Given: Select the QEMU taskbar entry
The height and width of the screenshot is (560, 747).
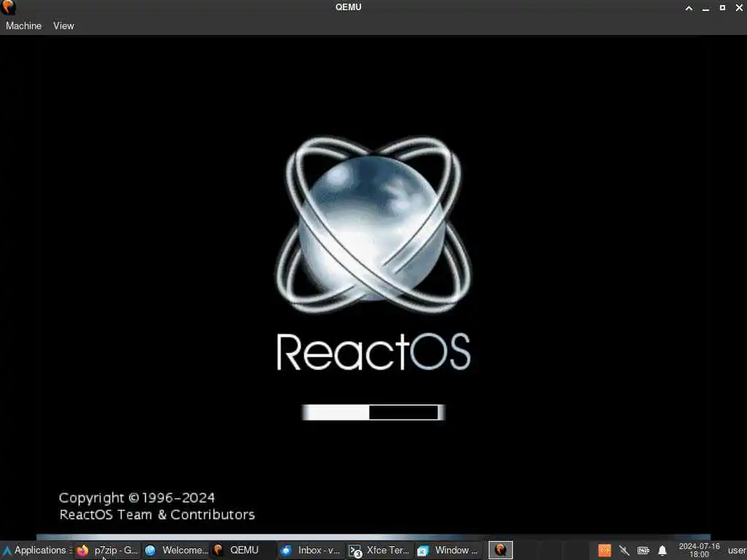Looking at the screenshot, I should [244, 551].
